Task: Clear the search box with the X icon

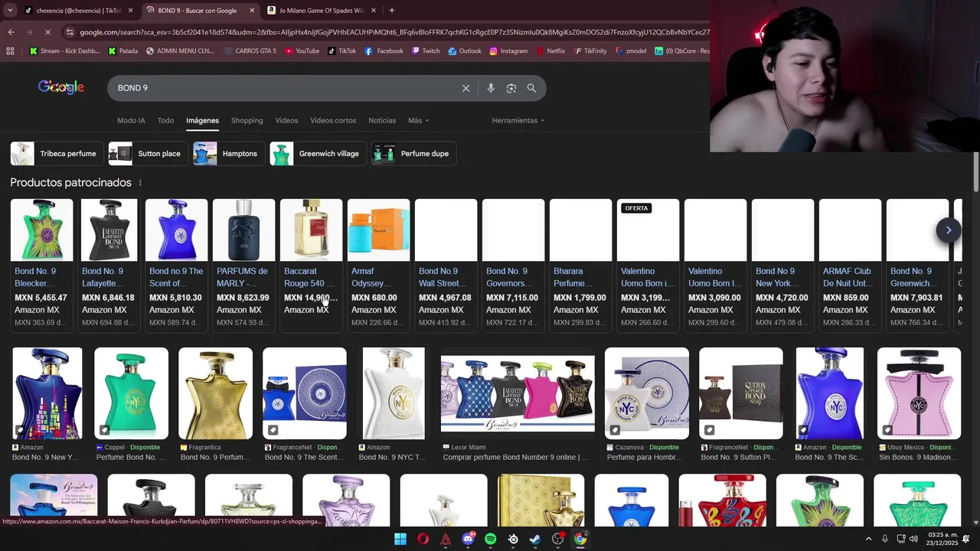Action: [465, 88]
